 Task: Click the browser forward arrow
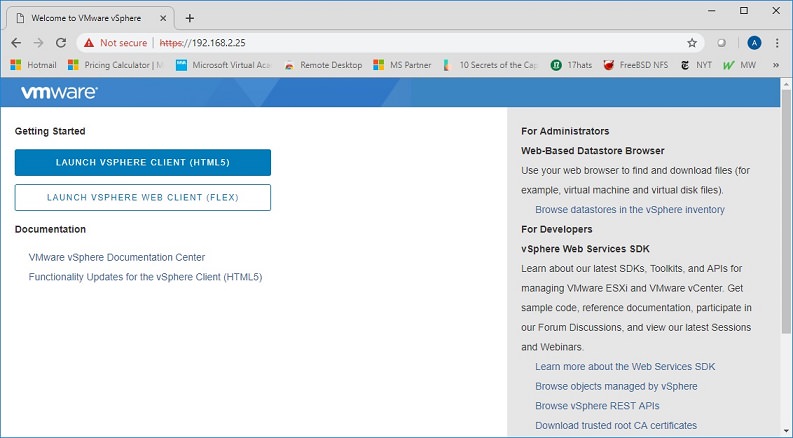pos(38,43)
